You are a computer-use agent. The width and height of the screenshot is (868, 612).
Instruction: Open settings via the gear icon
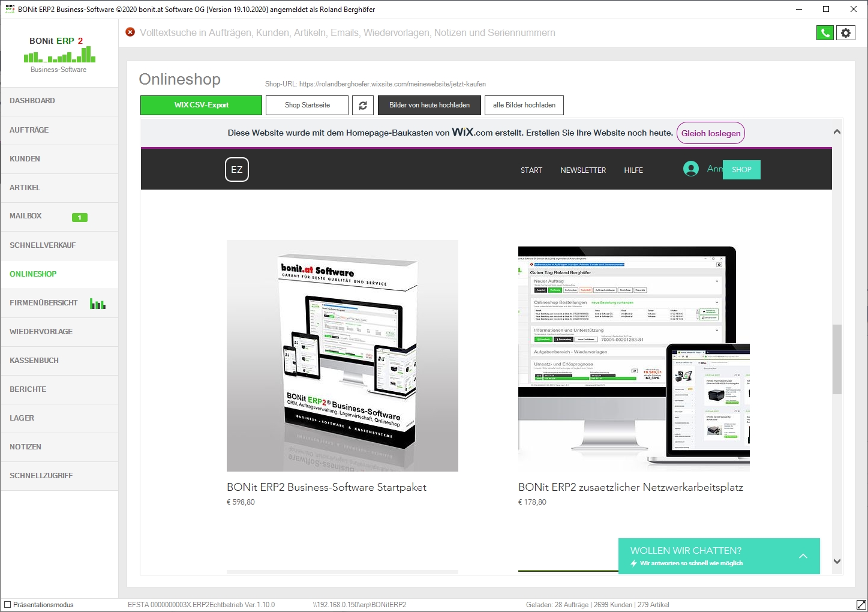(x=846, y=33)
